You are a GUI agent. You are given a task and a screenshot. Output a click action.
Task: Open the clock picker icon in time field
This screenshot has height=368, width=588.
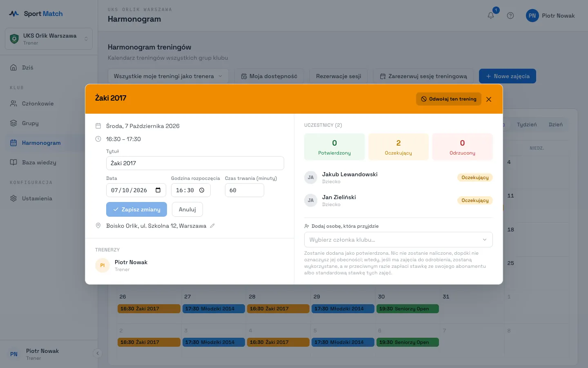(x=202, y=190)
